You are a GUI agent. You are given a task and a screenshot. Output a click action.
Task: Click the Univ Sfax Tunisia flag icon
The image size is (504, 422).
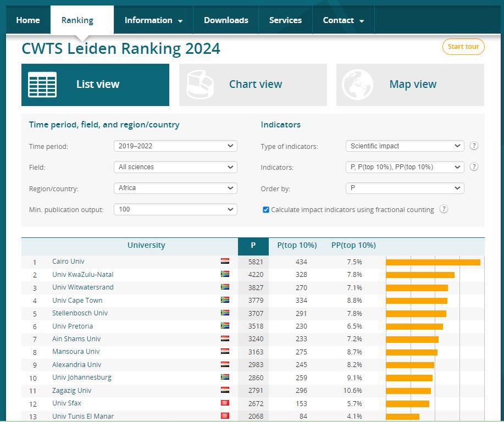(x=225, y=403)
